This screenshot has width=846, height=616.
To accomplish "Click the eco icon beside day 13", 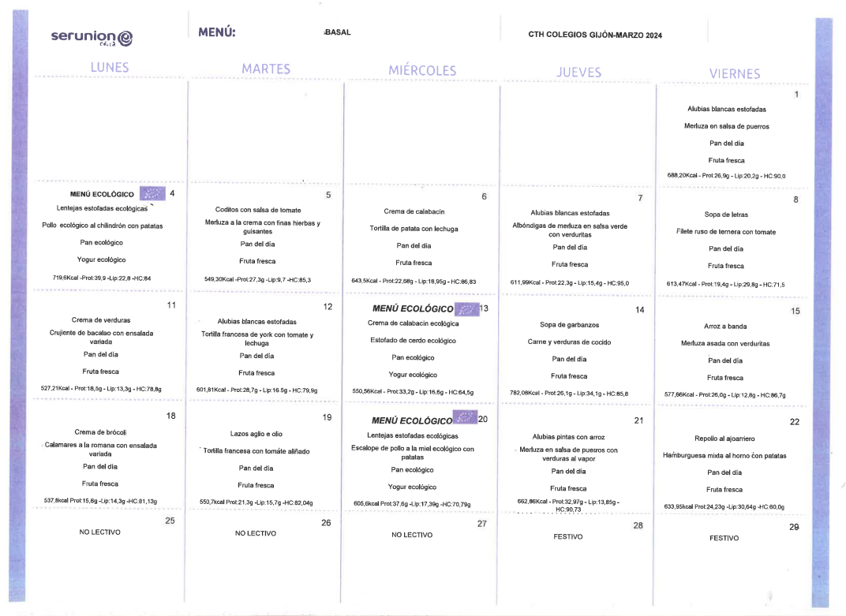I will tap(467, 308).
